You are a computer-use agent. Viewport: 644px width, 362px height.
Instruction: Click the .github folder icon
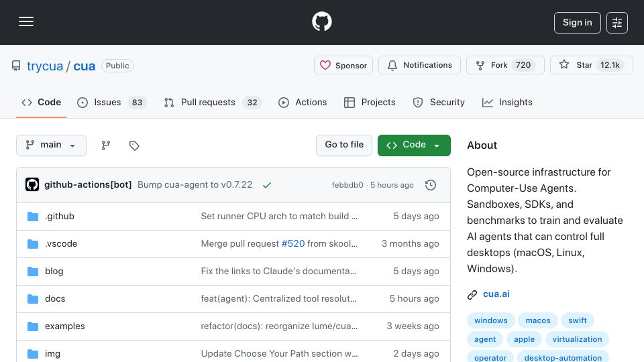[x=33, y=217]
